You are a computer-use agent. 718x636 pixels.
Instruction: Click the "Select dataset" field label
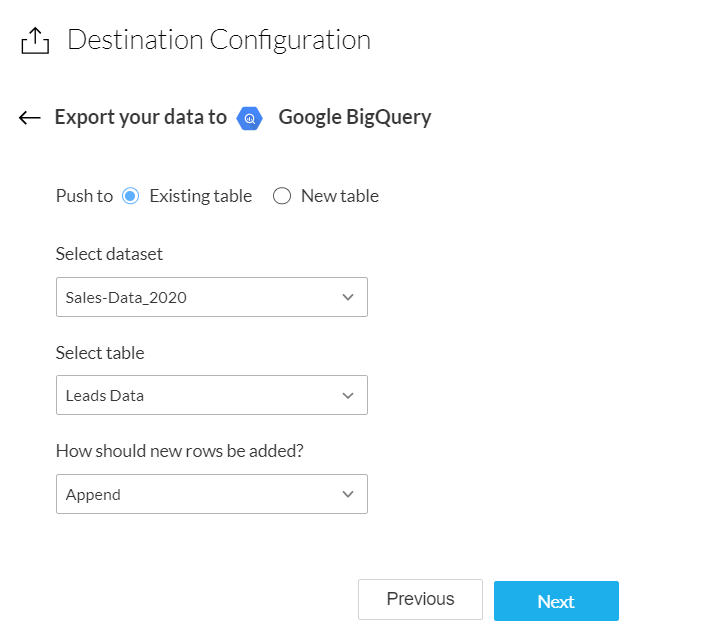tap(109, 254)
